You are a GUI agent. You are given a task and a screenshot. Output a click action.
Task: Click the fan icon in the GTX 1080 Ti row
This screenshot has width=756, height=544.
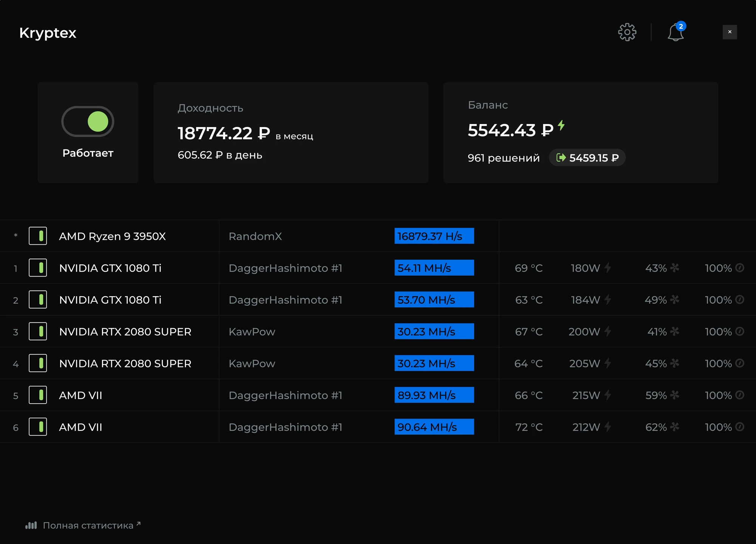(674, 268)
